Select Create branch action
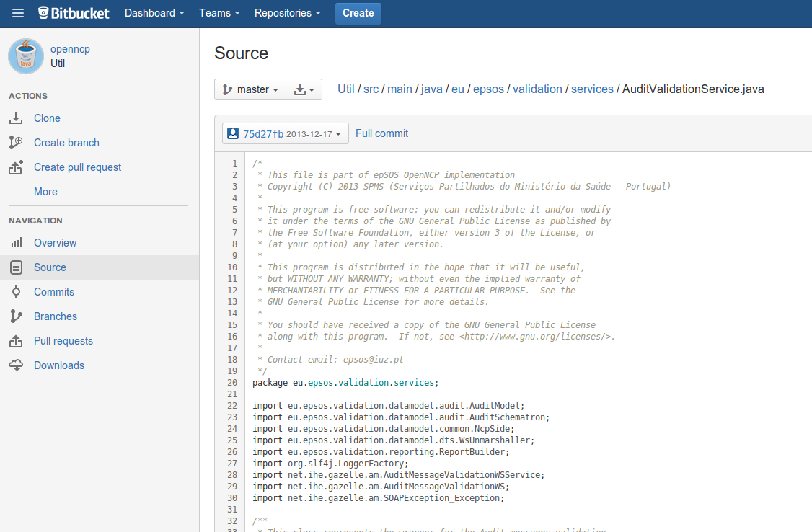Image resolution: width=812 pixels, height=532 pixels. [x=66, y=143]
